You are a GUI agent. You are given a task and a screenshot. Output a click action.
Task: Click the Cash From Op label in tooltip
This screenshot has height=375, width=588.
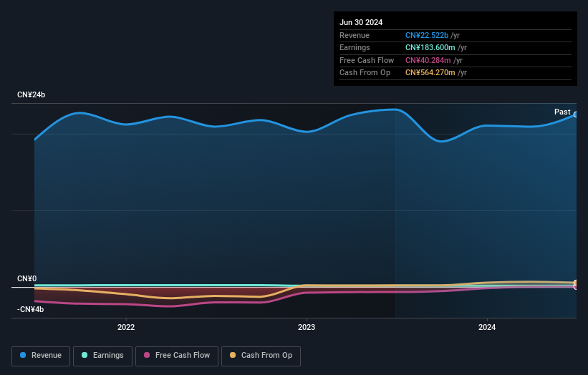click(x=365, y=73)
